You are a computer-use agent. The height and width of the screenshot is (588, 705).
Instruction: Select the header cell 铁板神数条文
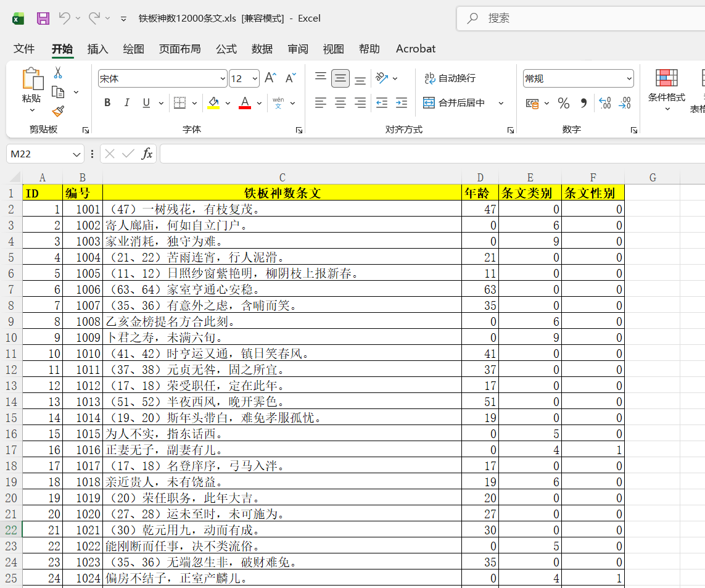(282, 193)
